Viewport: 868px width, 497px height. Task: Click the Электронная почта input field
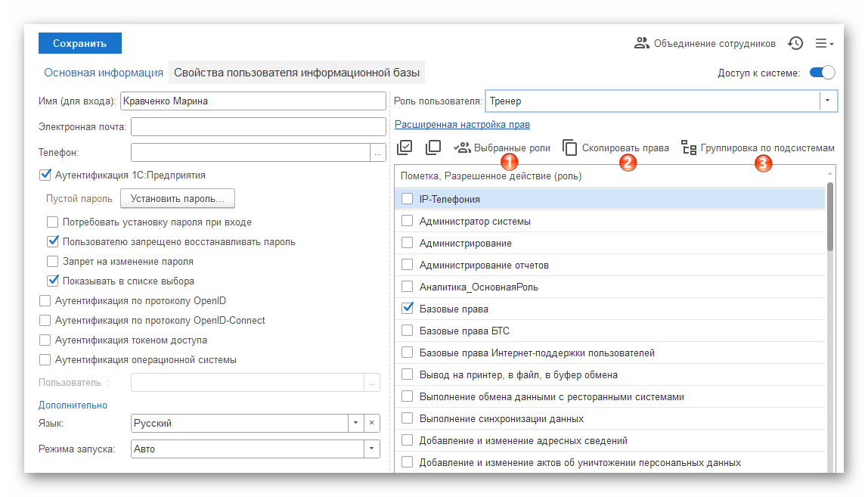pos(258,127)
